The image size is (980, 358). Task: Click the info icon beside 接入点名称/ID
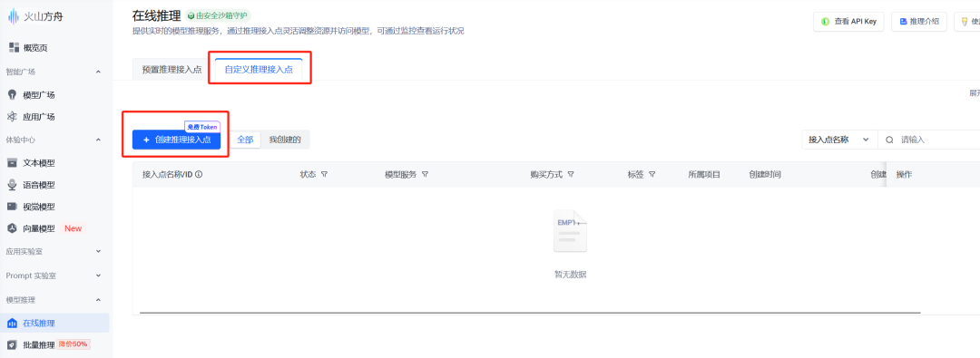(x=199, y=175)
